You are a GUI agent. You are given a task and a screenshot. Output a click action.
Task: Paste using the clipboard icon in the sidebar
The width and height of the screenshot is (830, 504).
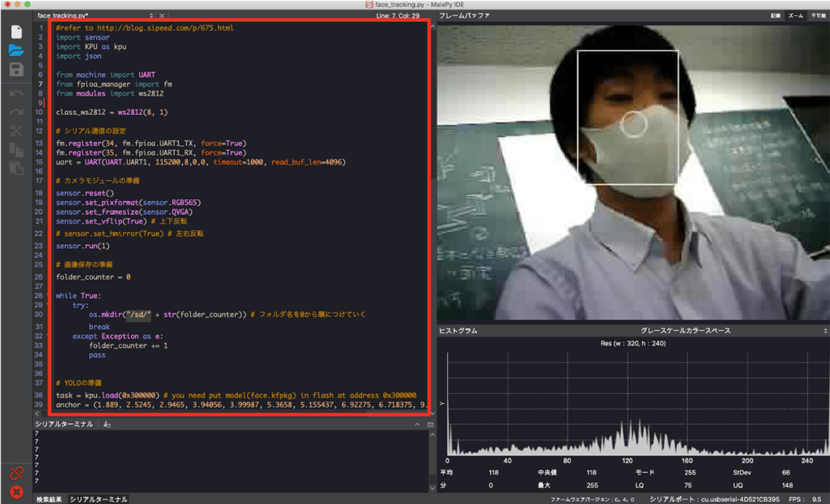point(17,167)
